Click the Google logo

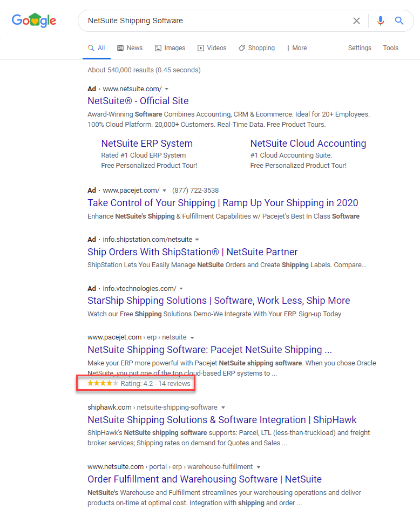pyautogui.click(x=34, y=21)
